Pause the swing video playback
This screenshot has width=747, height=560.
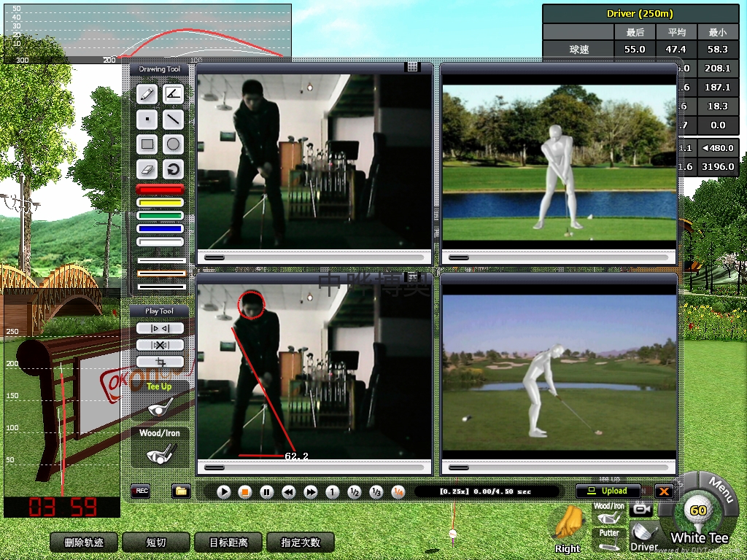click(x=267, y=492)
